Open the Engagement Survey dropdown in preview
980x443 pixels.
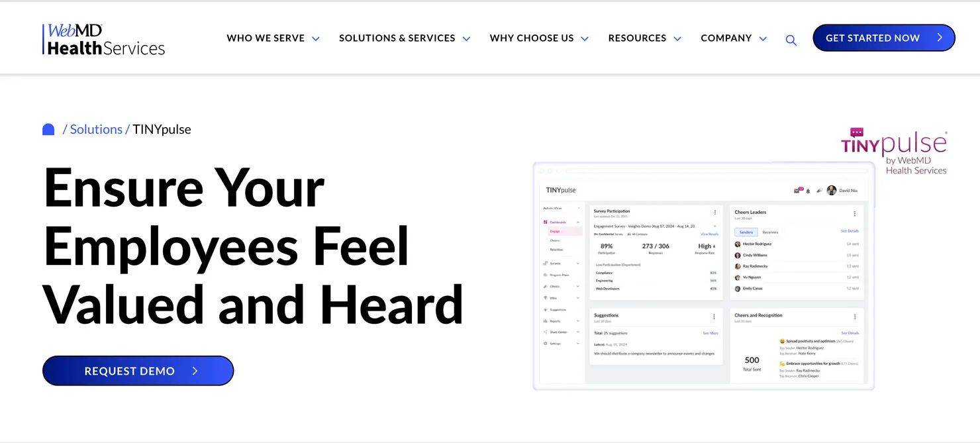click(656, 226)
